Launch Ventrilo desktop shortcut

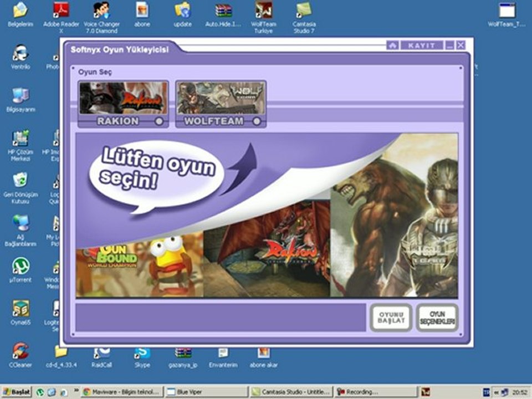pyautogui.click(x=21, y=57)
